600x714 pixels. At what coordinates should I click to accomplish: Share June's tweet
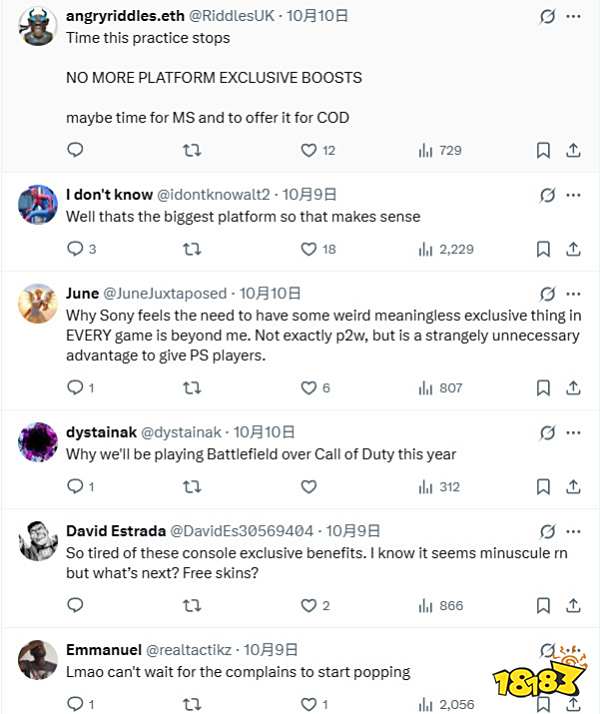point(573,388)
